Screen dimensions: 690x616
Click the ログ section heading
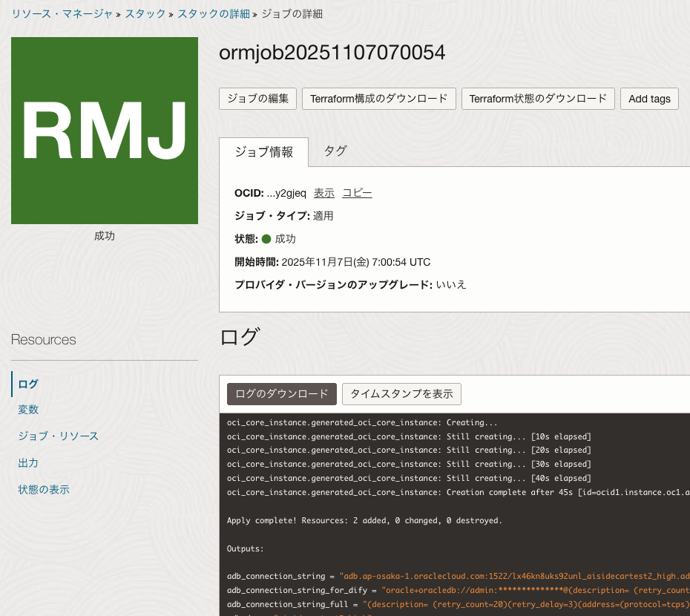click(x=240, y=337)
